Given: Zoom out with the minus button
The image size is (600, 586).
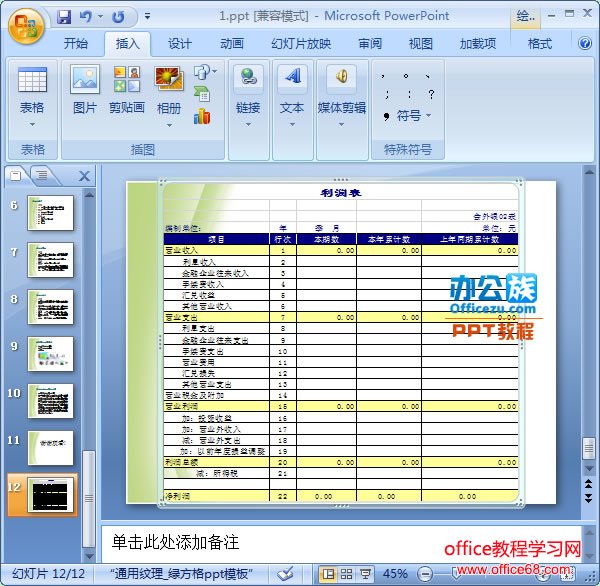Looking at the screenshot, I should point(425,574).
